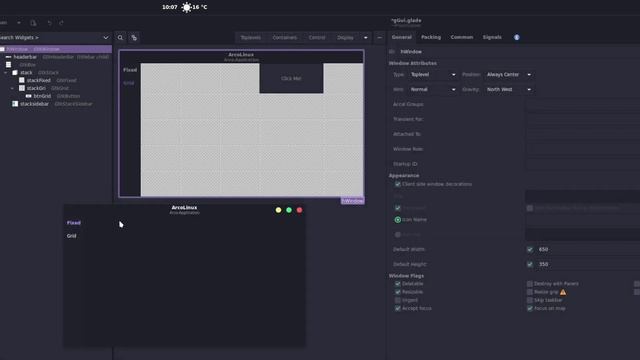Open the dropdown arrow next to Open
Screen dimensions: 640x360
[x=19, y=23]
